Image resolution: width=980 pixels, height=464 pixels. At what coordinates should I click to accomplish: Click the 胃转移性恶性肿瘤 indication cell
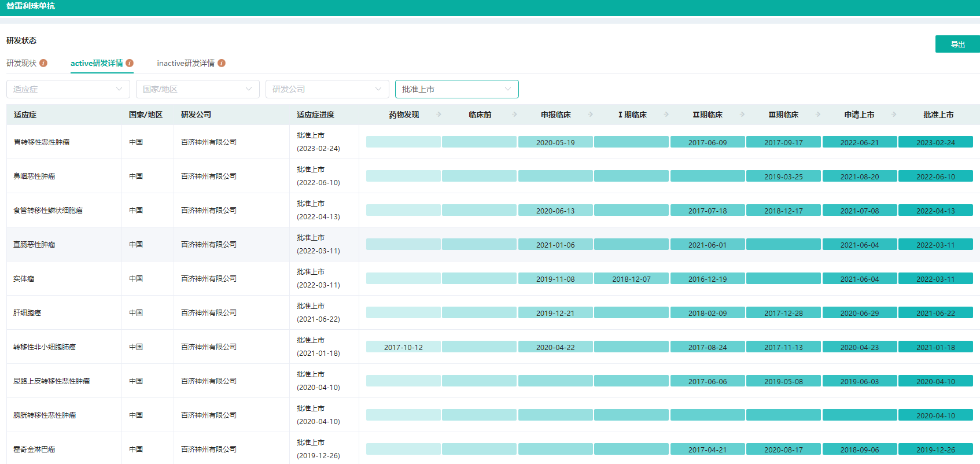click(42, 142)
